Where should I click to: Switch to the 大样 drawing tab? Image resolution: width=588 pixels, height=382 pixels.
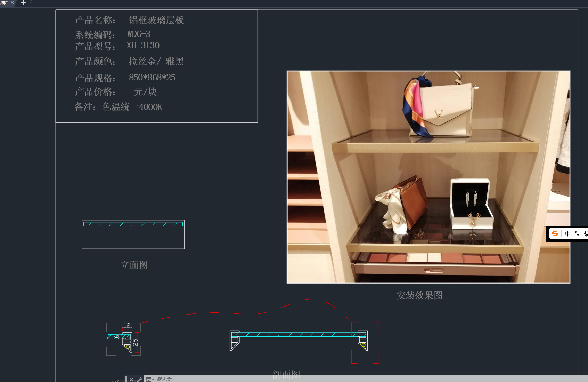pyautogui.click(x=4, y=2)
